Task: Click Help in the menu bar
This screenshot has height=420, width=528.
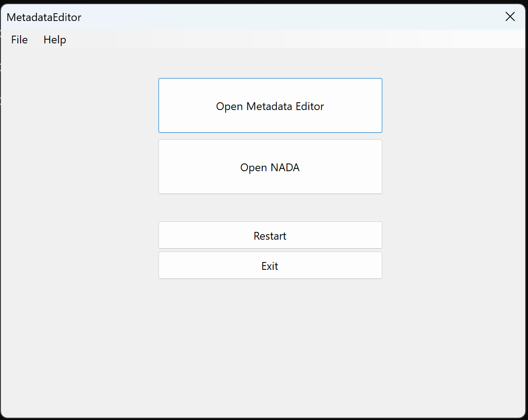Action: pos(54,40)
